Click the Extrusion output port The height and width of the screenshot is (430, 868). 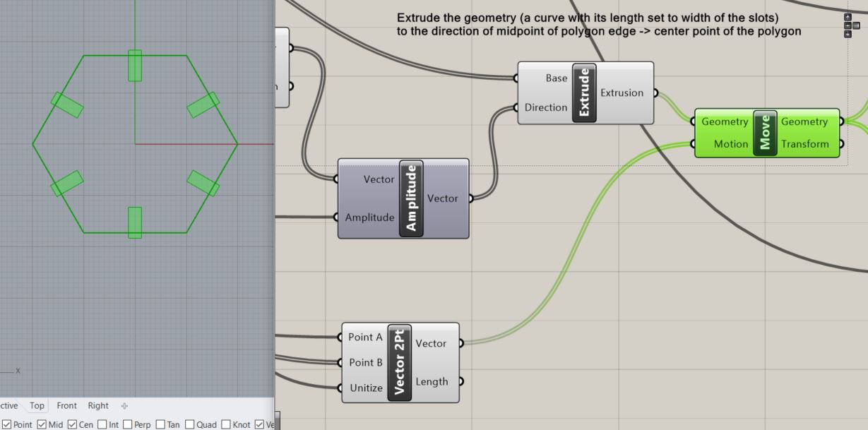point(656,92)
